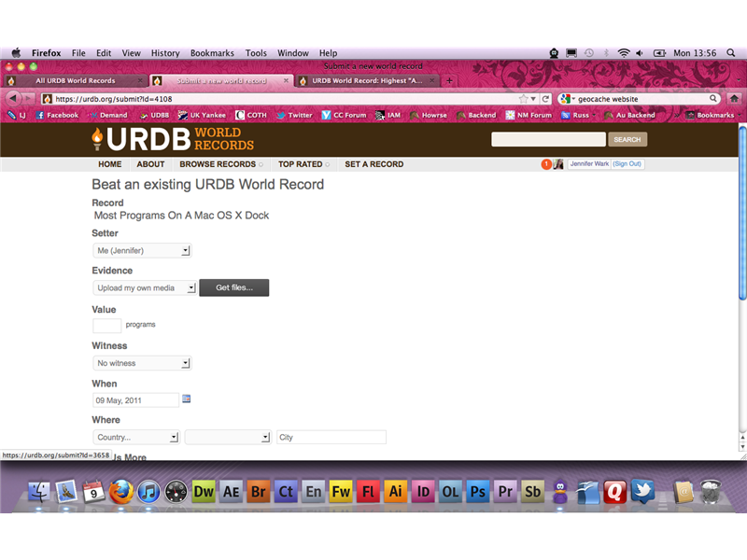Click the browser home icon
Screen dimensions: 747x560
pyautogui.click(x=734, y=99)
